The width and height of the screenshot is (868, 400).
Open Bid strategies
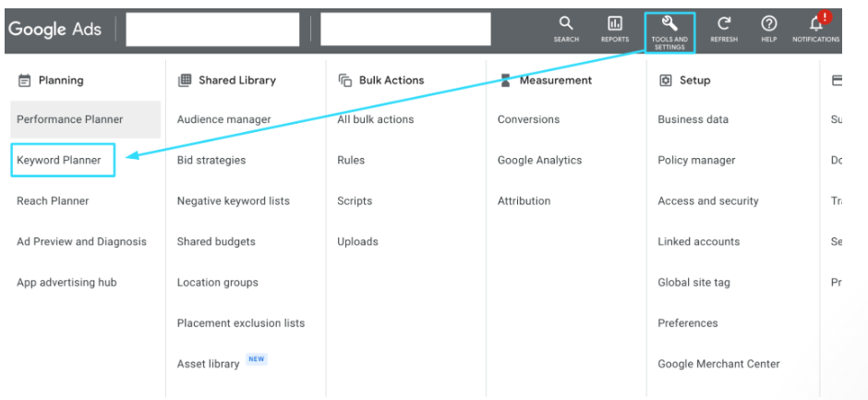[x=211, y=160]
